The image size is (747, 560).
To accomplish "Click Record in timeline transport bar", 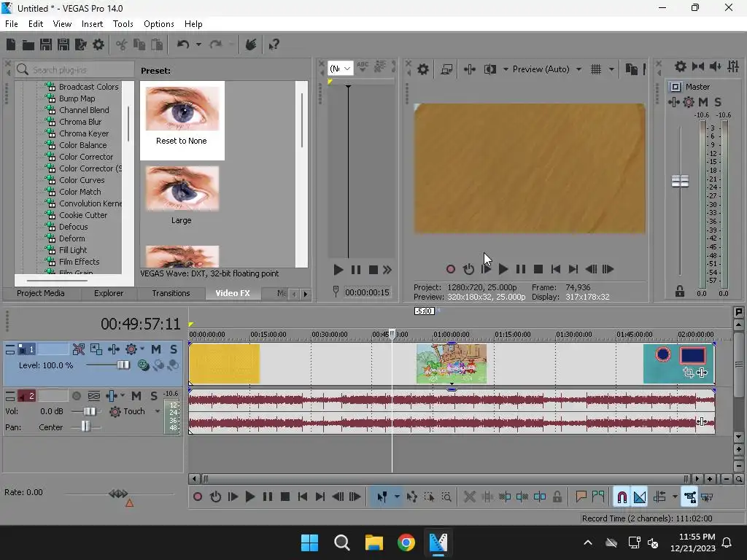I will click(x=197, y=497).
